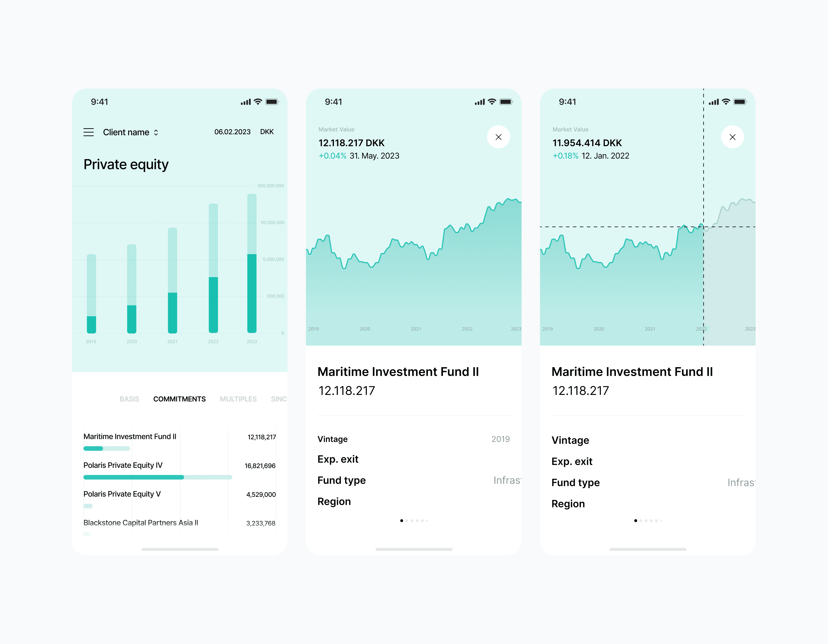This screenshot has height=644, width=828.
Task: Click the Wi-Fi icon in left phone status bar
Action: click(258, 102)
